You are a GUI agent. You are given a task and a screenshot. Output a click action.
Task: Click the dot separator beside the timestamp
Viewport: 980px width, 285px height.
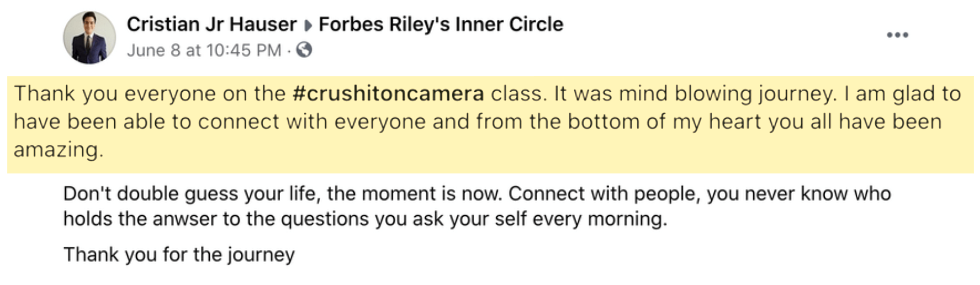288,51
